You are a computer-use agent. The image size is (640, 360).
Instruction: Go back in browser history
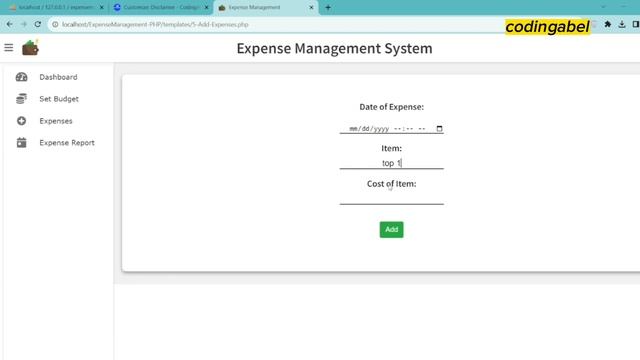(x=9, y=24)
